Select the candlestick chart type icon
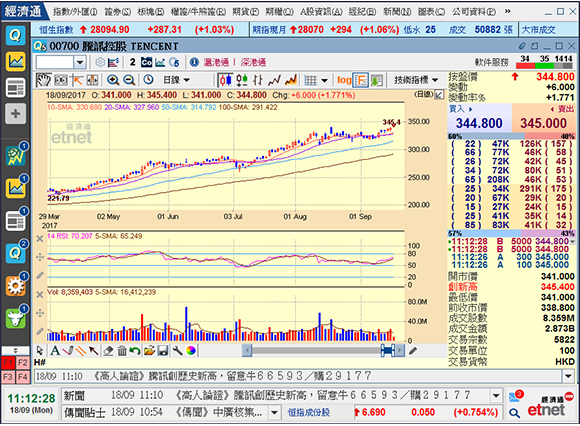580x426 pixels. [225, 80]
